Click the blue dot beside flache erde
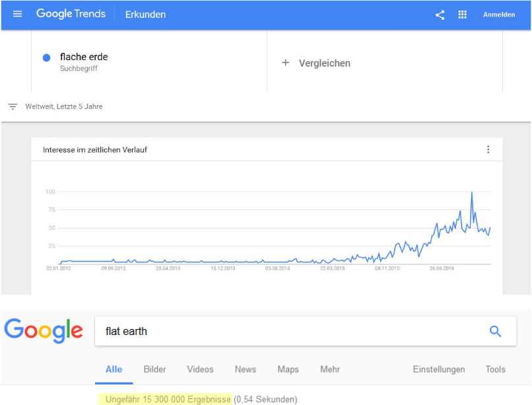The width and height of the screenshot is (532, 405). (x=47, y=57)
